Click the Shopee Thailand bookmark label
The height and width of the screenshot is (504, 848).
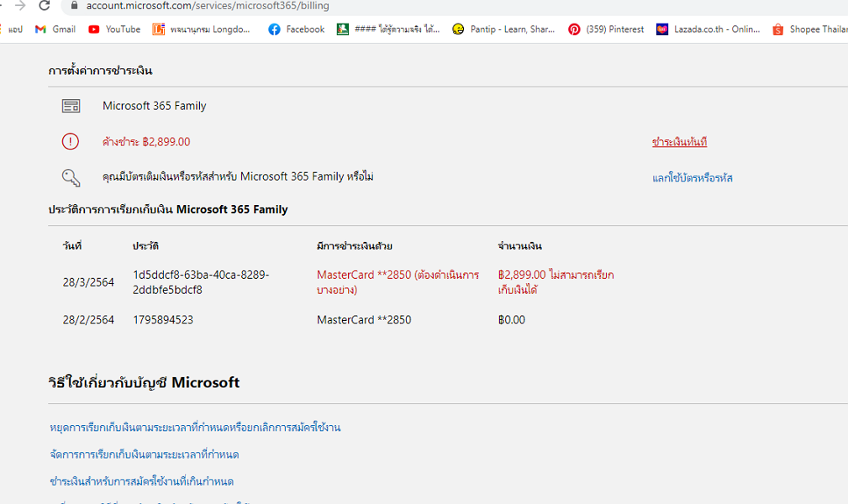819,29
